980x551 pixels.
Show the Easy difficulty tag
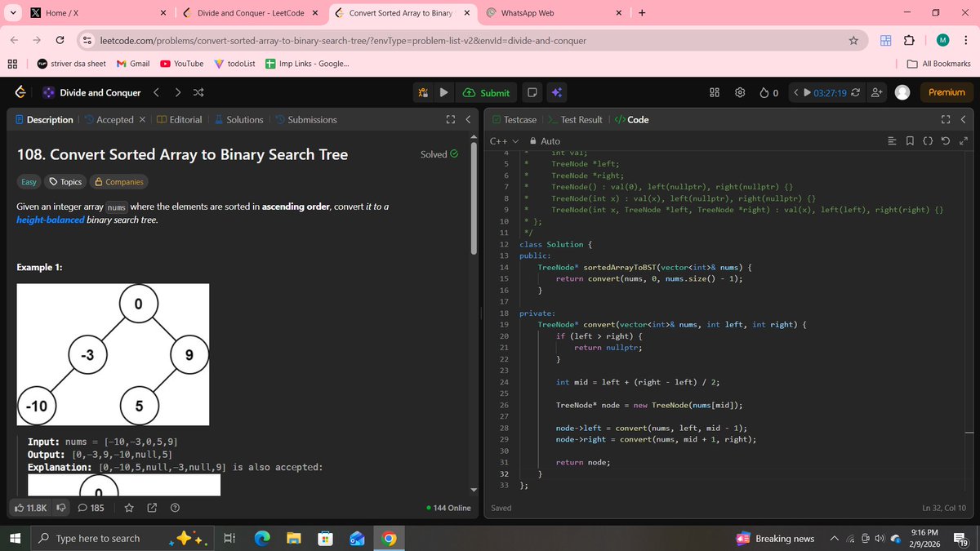click(29, 182)
